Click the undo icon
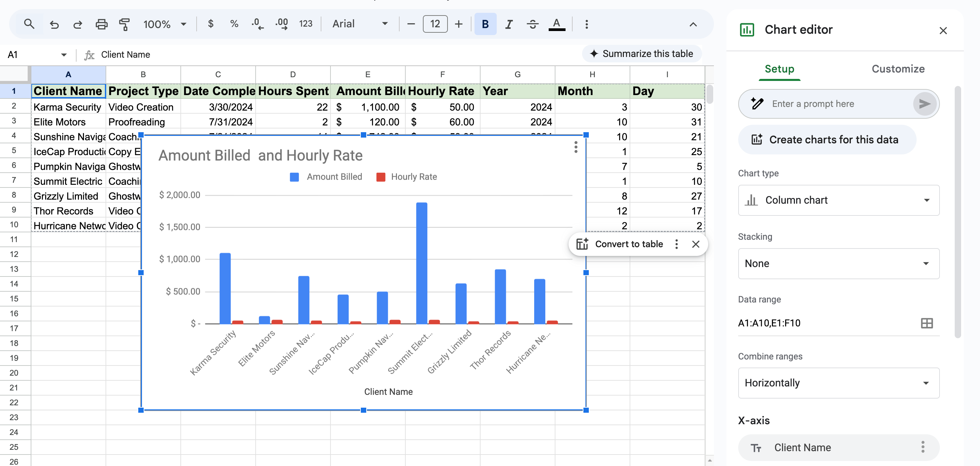980x466 pixels. coord(54,24)
